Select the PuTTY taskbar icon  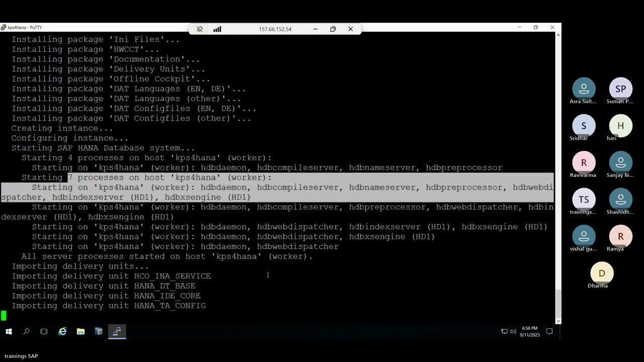[x=117, y=332]
